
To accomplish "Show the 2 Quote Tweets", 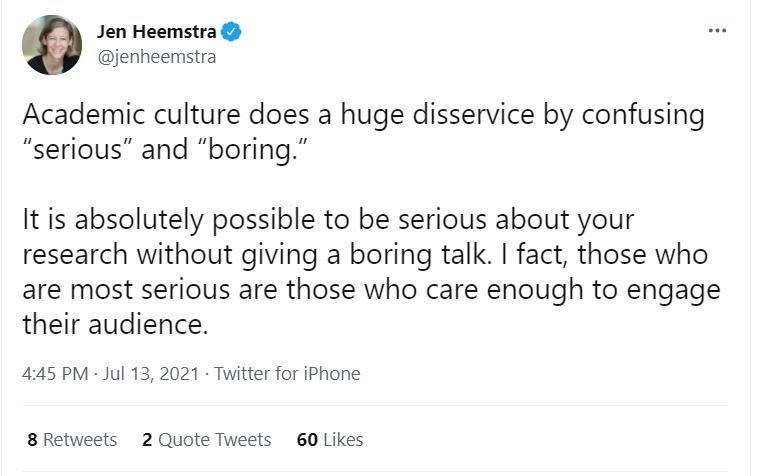I will (206, 439).
